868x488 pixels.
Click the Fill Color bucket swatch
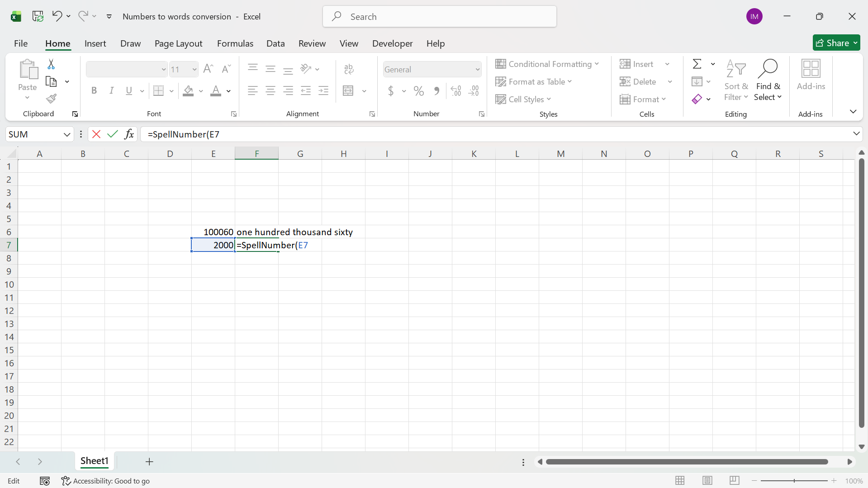[x=189, y=91]
